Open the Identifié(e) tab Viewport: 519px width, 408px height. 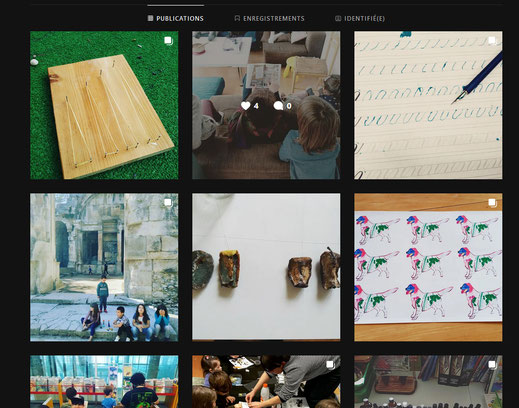click(x=360, y=18)
